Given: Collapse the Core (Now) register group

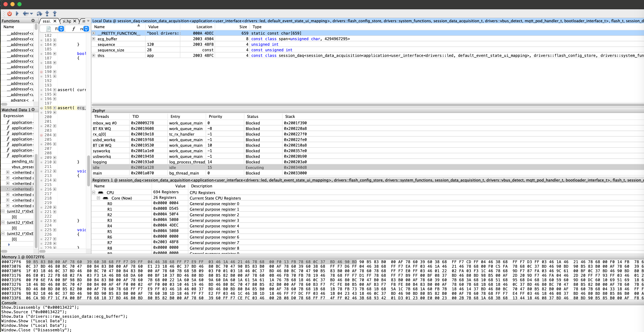Looking at the screenshot, I should point(99,198).
